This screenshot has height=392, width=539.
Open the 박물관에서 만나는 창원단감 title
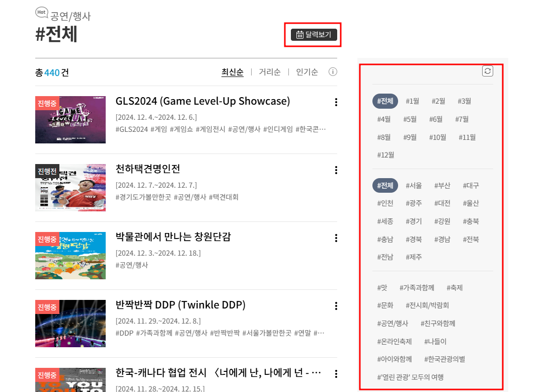click(x=173, y=237)
